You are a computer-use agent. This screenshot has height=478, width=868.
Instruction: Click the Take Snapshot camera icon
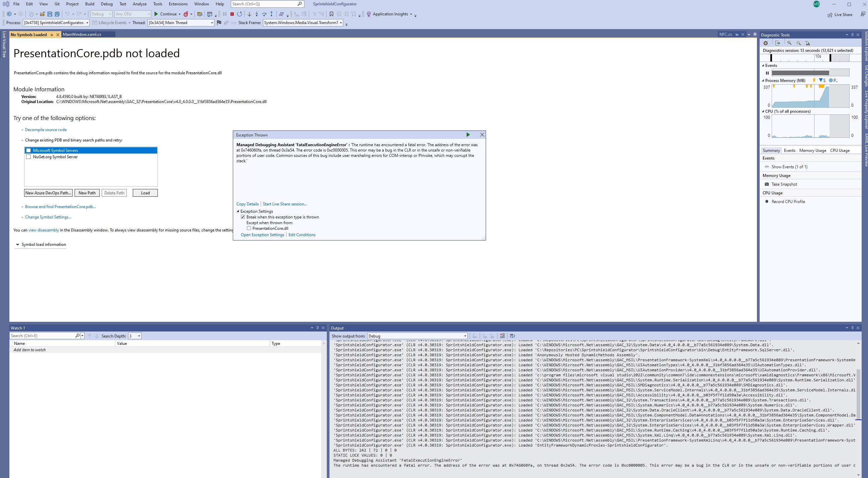tap(767, 184)
